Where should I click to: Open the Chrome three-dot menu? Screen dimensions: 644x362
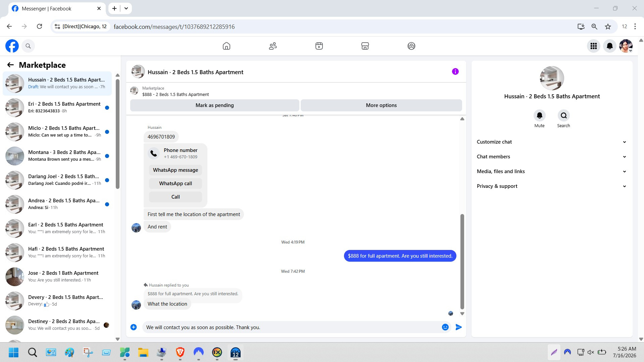635,27
